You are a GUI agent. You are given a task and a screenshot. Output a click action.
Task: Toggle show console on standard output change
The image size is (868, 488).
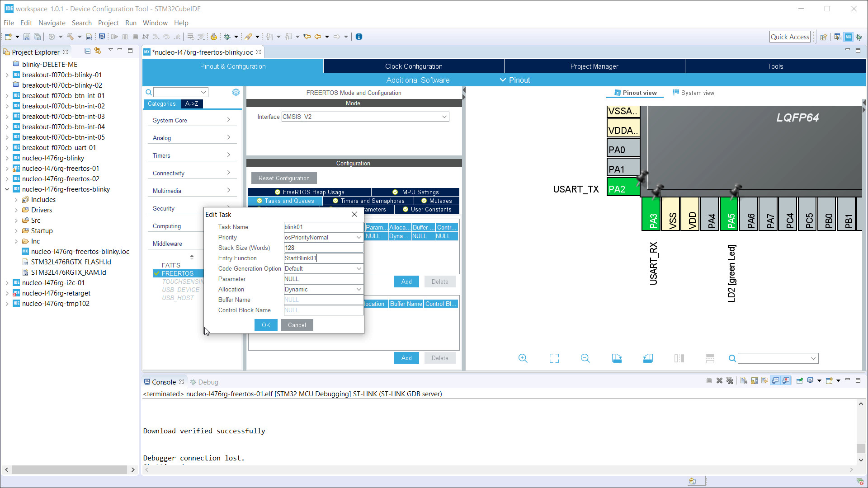(775, 380)
